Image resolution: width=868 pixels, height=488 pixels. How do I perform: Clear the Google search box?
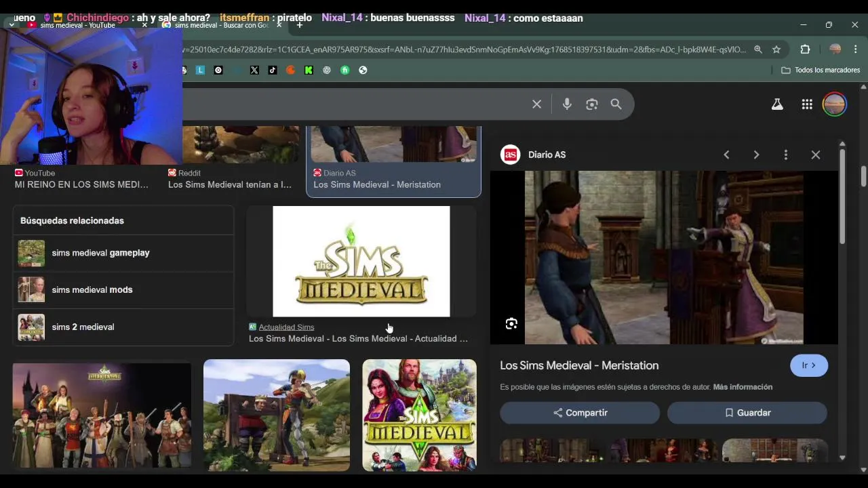click(x=536, y=104)
